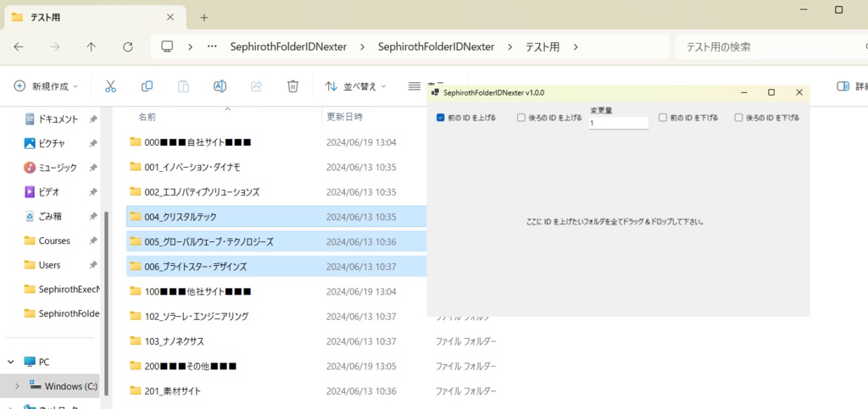Check 後ろの ID を上げる checkbox

point(521,118)
